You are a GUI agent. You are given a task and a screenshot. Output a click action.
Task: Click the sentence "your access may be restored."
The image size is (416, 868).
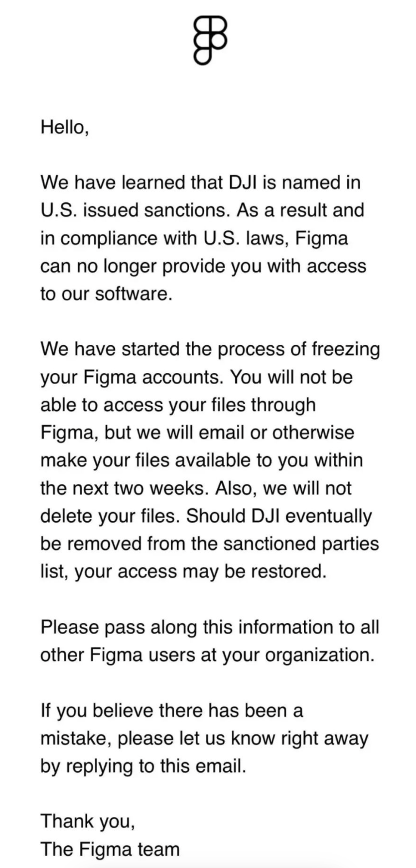[201, 571]
